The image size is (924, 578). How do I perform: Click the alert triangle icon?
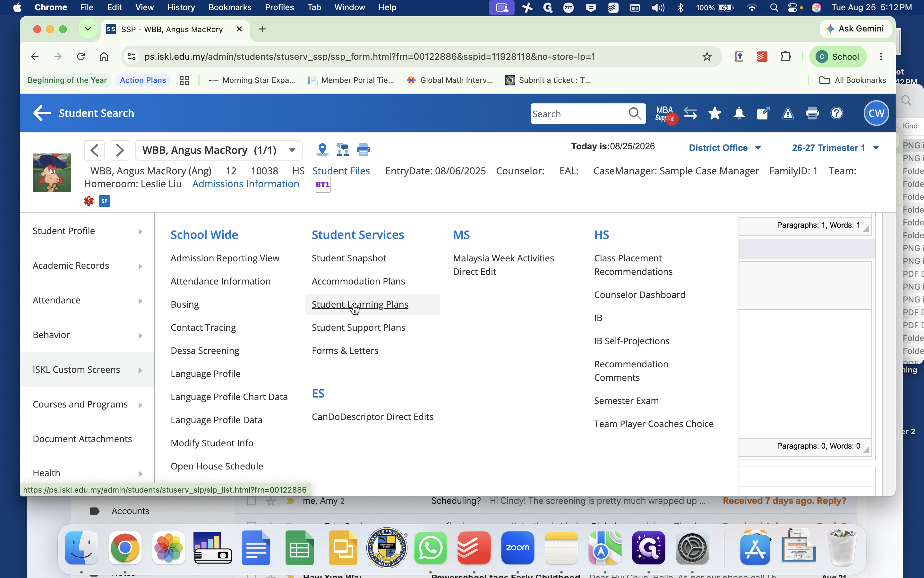point(788,114)
